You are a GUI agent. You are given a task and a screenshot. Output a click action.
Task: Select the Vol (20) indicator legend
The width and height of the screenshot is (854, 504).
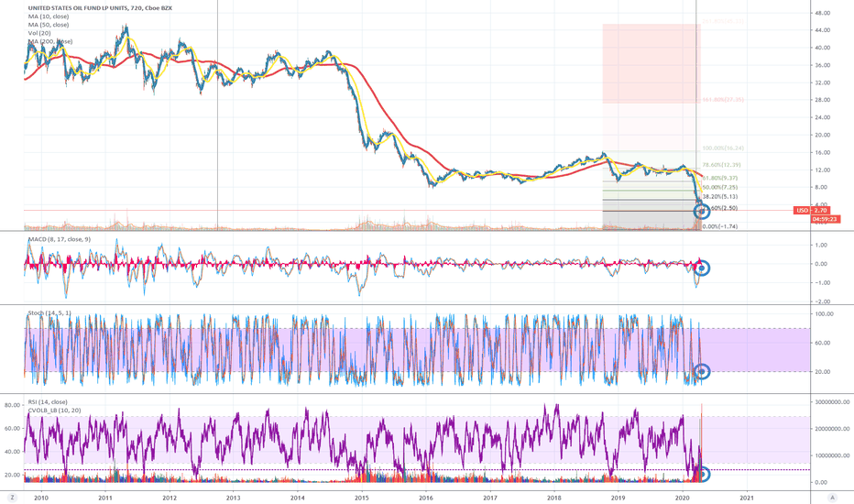[x=39, y=33]
